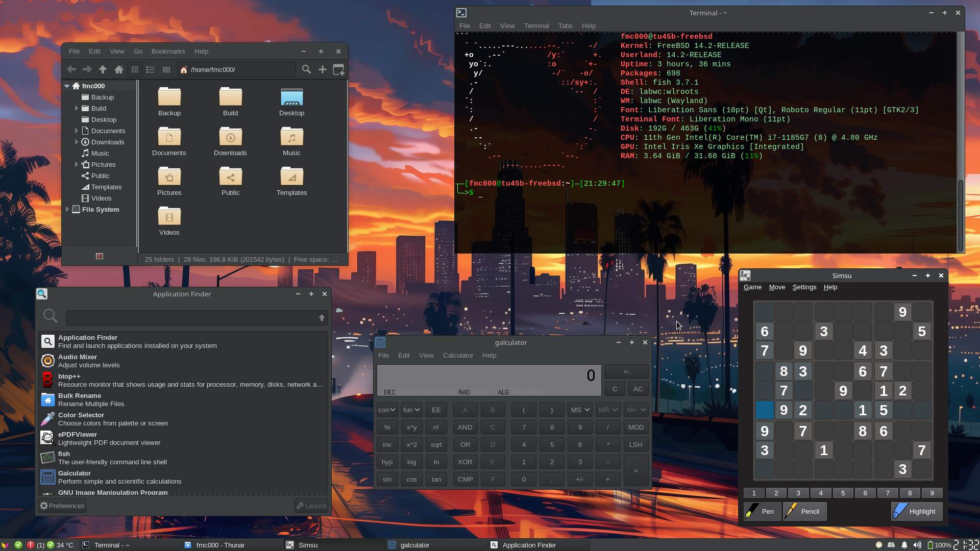The width and height of the screenshot is (980, 551).
Task: Focus the Application Finder search field
Action: tap(191, 317)
